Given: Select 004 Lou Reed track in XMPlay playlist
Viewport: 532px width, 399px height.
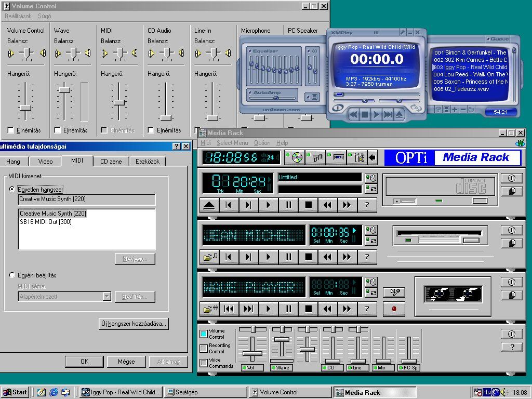Looking at the screenshot, I should tap(471, 74).
